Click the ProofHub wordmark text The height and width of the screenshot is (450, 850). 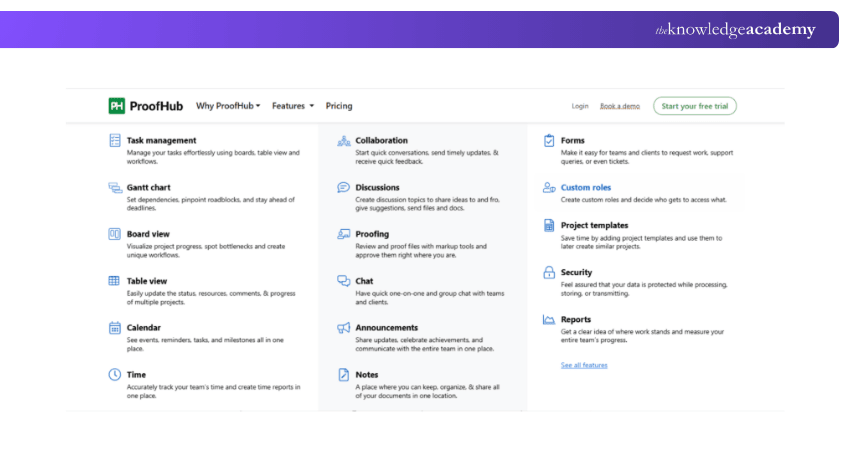click(156, 106)
